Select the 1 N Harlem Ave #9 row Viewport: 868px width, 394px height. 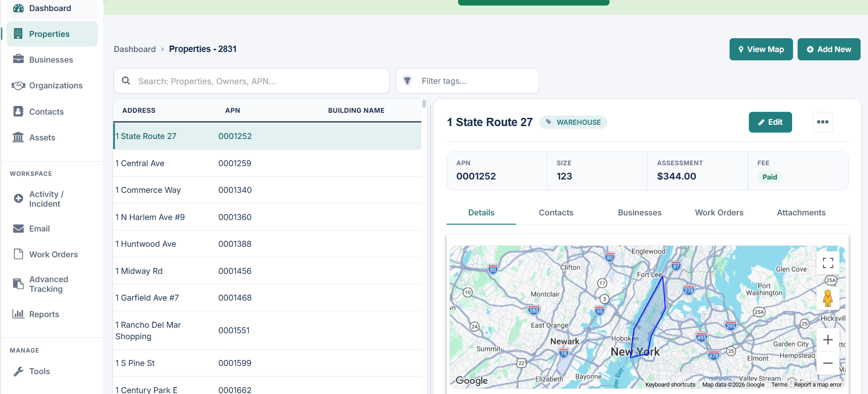(267, 217)
